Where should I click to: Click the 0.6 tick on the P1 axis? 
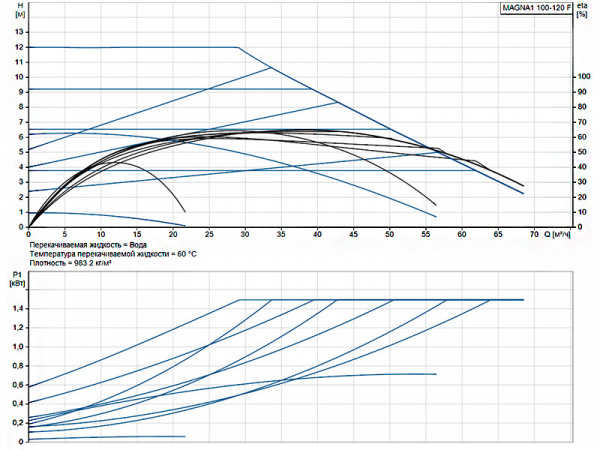pos(16,385)
